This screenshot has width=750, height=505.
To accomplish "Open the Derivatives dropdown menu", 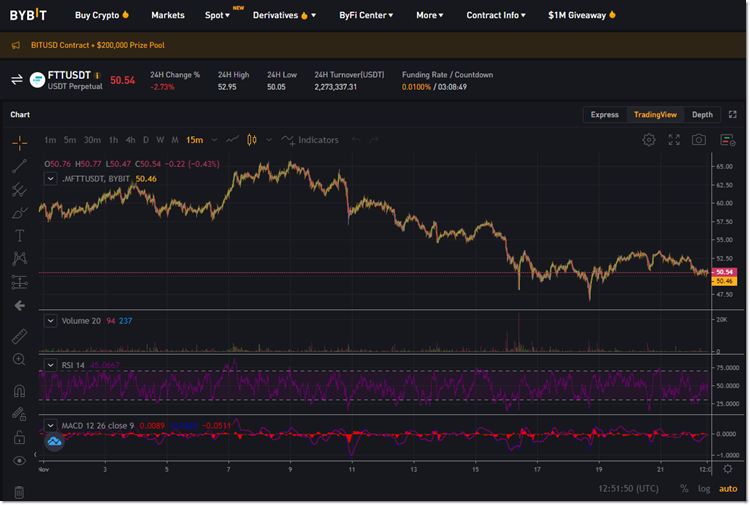I will pyautogui.click(x=284, y=15).
